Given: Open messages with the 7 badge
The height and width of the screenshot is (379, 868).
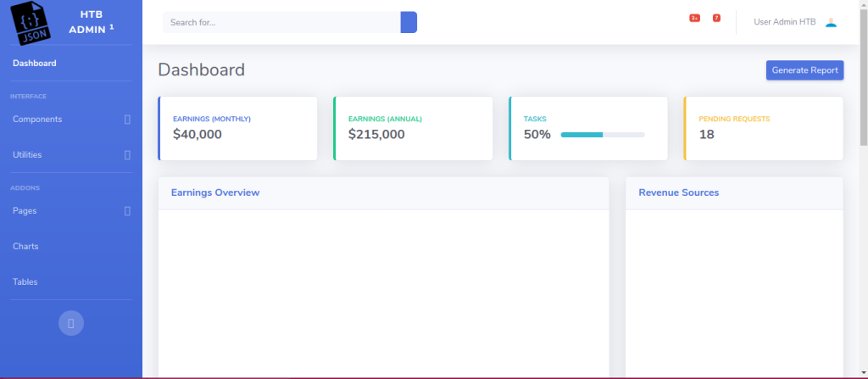Looking at the screenshot, I should 716,18.
